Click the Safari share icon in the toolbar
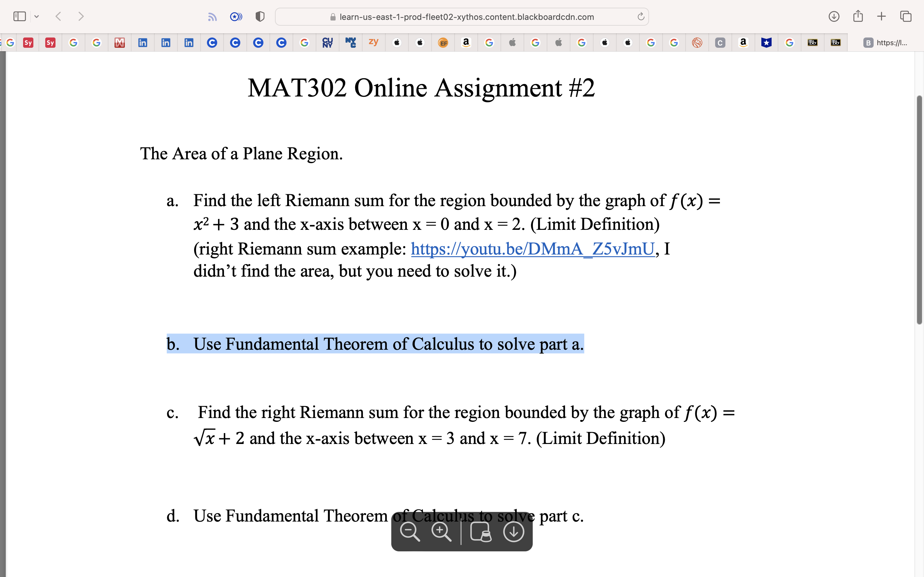 (x=858, y=16)
